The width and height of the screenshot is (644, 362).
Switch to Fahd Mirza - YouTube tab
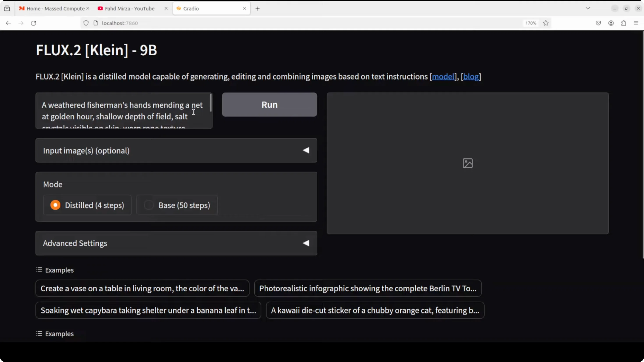click(x=129, y=9)
